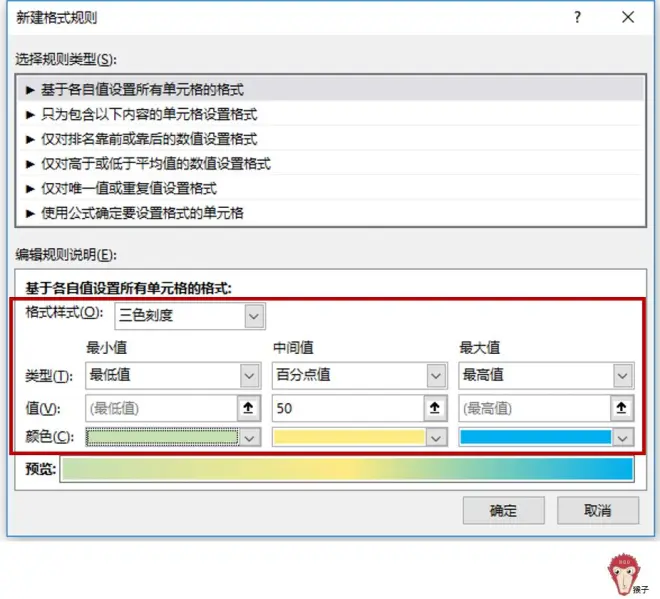Viewport: 660px width, 599px height.
Task: Cancel with the 取消 button
Action: (598, 511)
